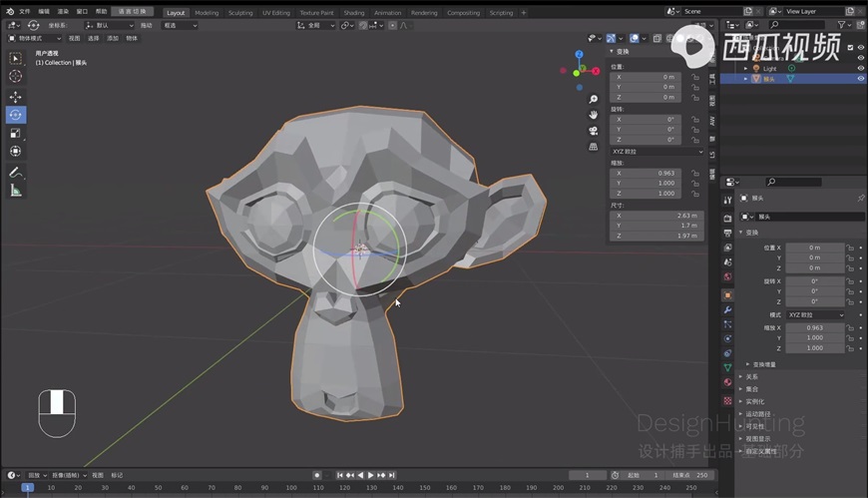
Task: Click the timeline 回放 playback button
Action: pyautogui.click(x=37, y=475)
